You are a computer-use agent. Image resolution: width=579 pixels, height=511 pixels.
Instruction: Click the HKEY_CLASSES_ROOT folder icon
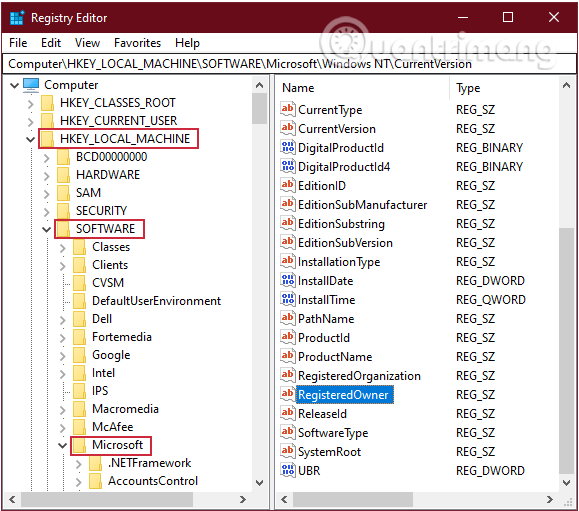tap(48, 103)
